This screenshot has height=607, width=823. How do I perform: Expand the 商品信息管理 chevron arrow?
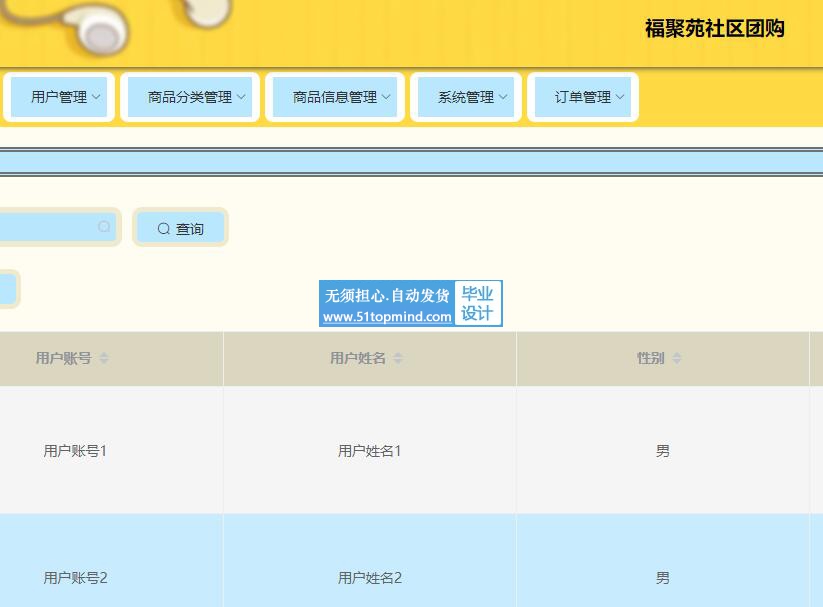tap(386, 97)
